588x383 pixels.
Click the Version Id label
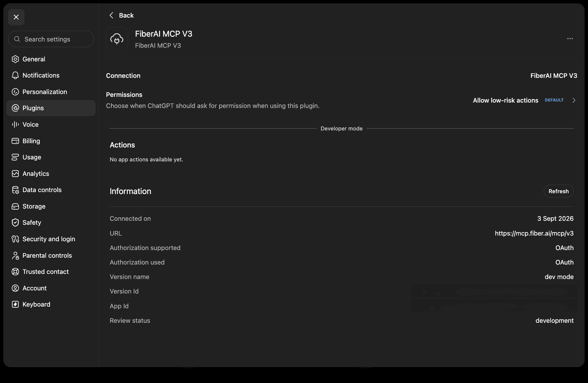[124, 291]
